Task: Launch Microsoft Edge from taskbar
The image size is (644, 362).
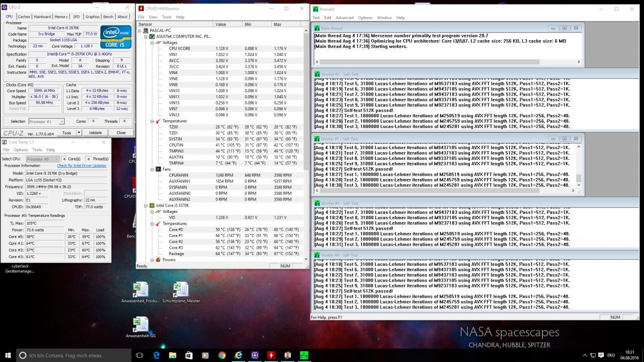Action: pos(156,355)
